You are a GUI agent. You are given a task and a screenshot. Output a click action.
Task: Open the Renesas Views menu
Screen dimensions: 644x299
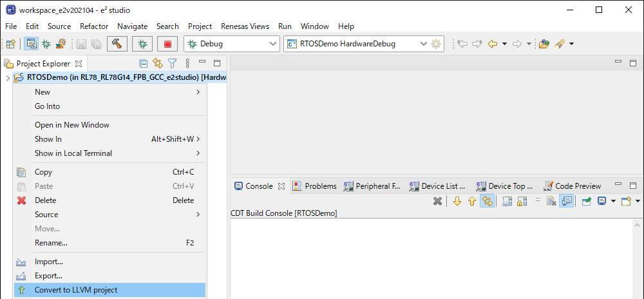(245, 26)
